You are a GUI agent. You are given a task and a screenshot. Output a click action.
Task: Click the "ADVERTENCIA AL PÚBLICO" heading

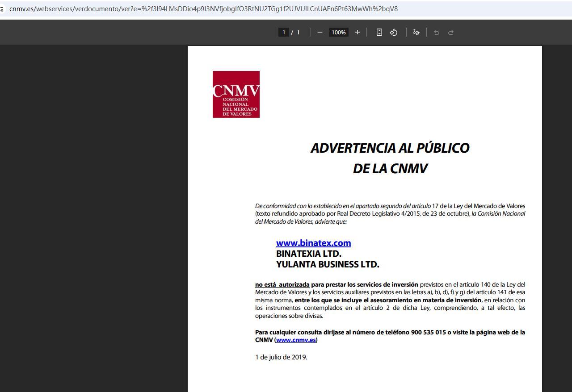[x=390, y=148]
